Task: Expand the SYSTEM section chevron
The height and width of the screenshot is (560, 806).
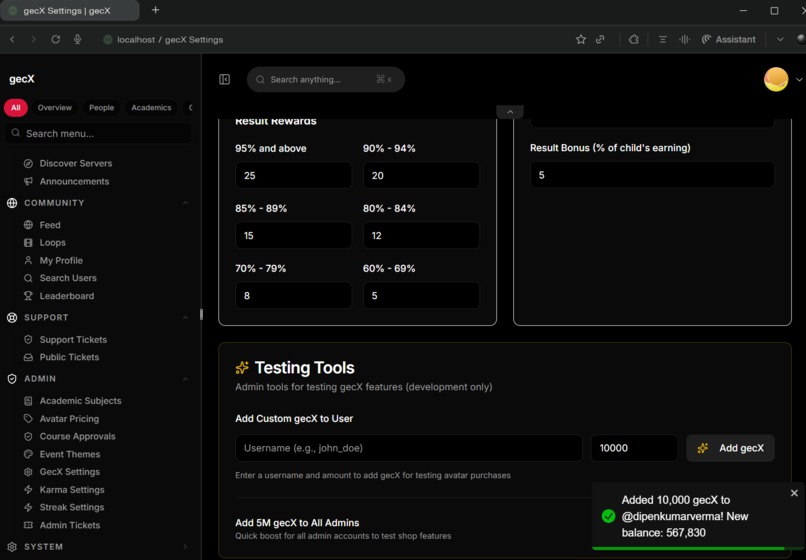Action: [x=185, y=547]
